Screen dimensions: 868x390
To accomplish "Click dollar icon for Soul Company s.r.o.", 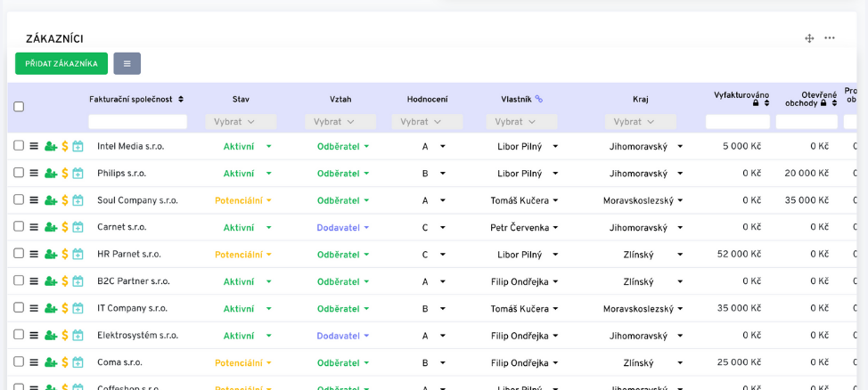I will tap(65, 200).
